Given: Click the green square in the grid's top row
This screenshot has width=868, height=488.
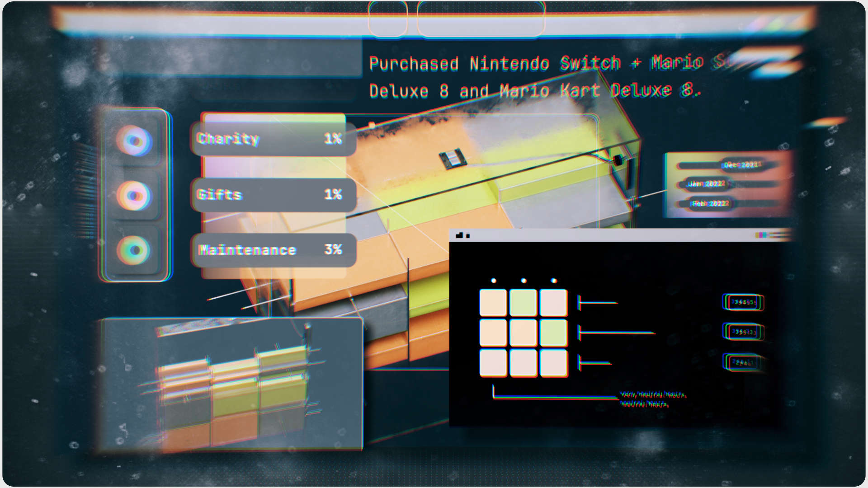Looking at the screenshot, I should pyautogui.click(x=523, y=303).
